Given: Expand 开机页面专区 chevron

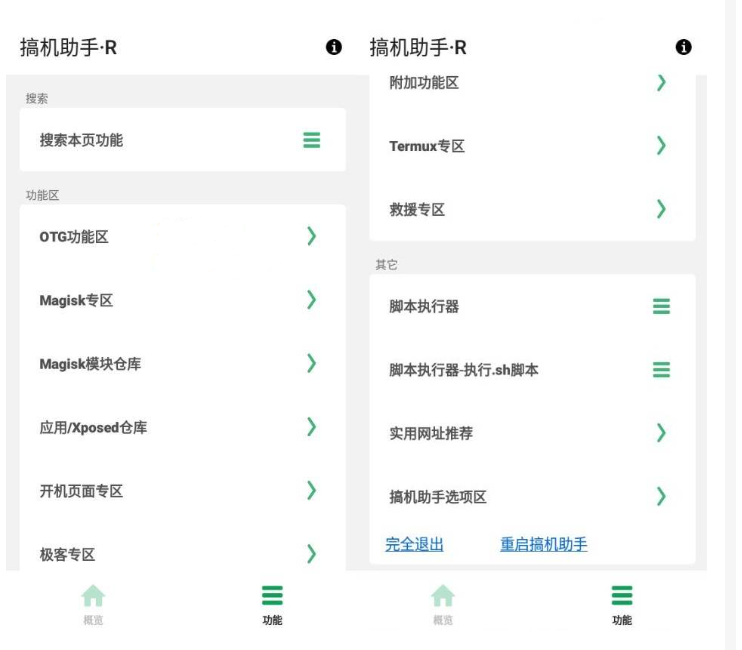Looking at the screenshot, I should (x=311, y=490).
